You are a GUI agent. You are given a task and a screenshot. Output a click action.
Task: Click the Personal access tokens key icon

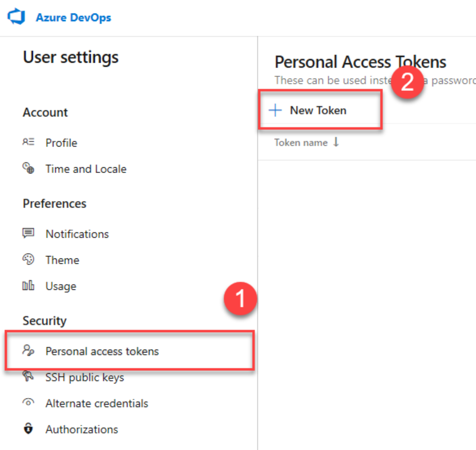(28, 351)
